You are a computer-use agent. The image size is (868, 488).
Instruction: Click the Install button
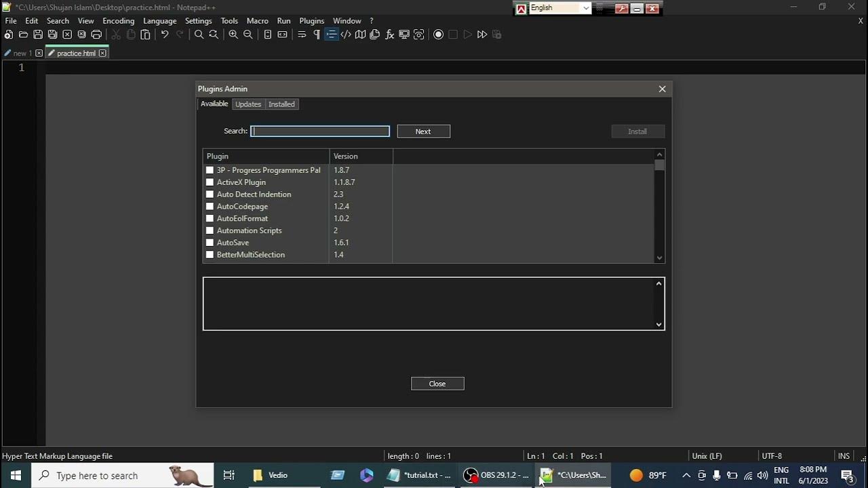tap(637, 131)
